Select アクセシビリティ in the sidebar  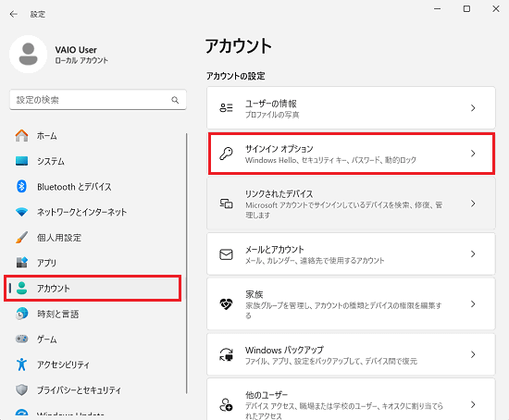click(94, 364)
